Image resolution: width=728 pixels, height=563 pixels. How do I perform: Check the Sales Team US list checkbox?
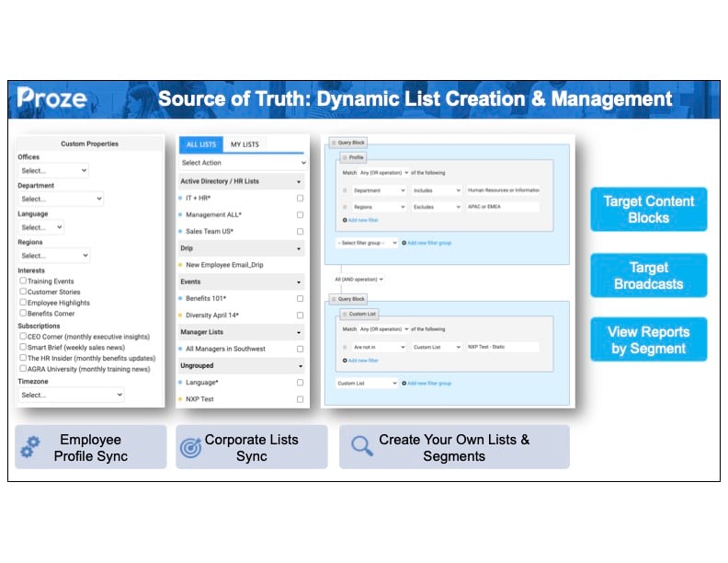pos(300,231)
